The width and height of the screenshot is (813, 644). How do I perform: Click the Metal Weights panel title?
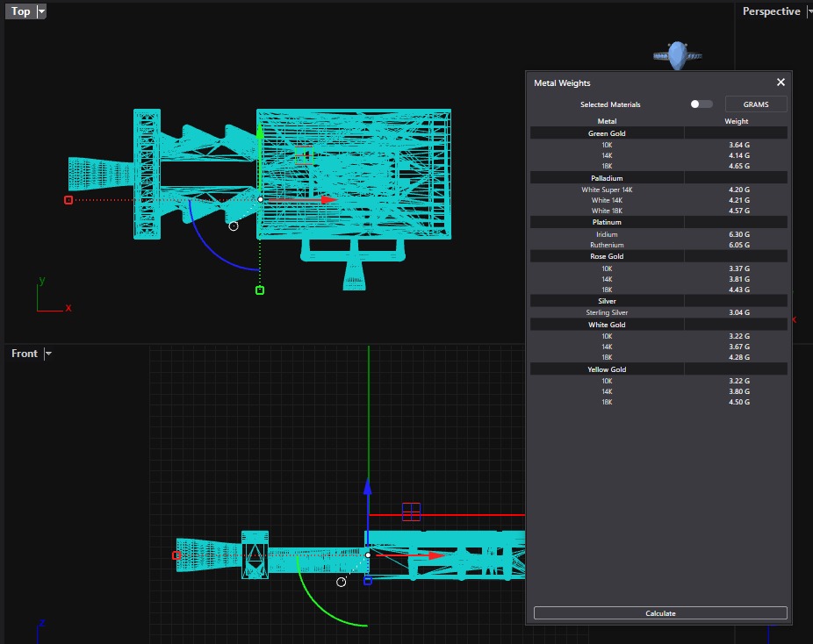(562, 82)
